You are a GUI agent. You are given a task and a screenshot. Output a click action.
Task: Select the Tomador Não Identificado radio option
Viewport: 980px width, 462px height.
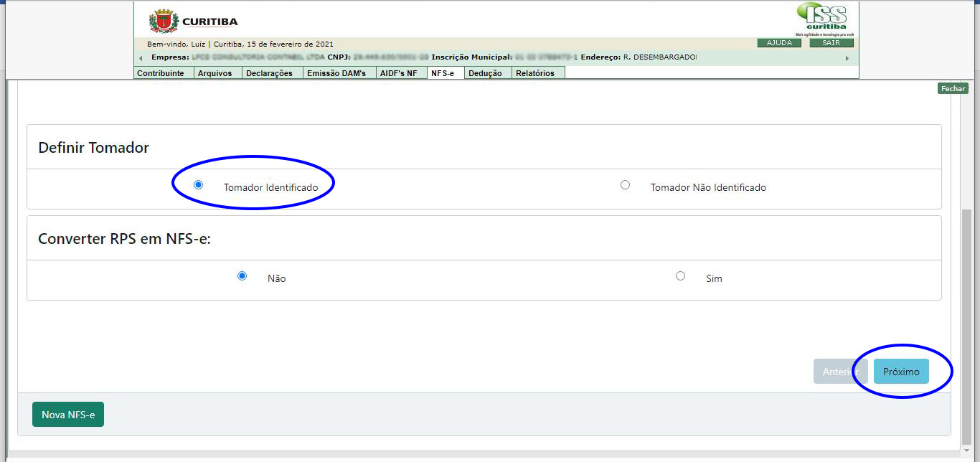pos(625,185)
